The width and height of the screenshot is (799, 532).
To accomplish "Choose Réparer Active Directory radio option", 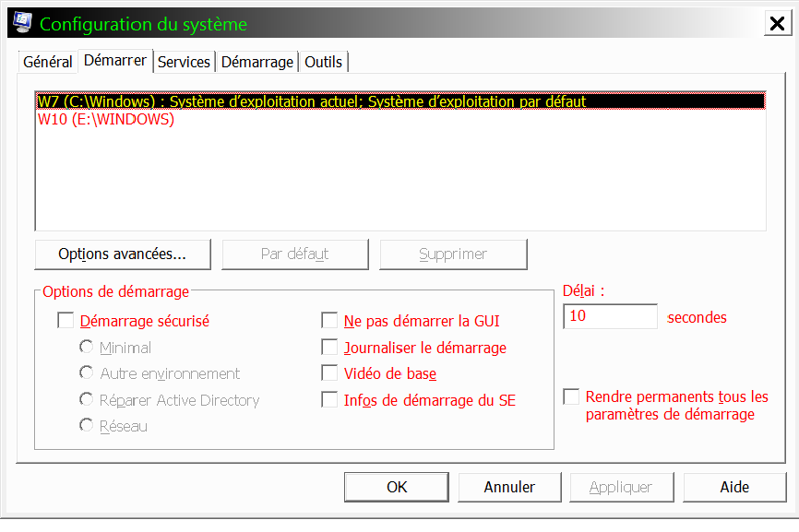I will pos(86,399).
